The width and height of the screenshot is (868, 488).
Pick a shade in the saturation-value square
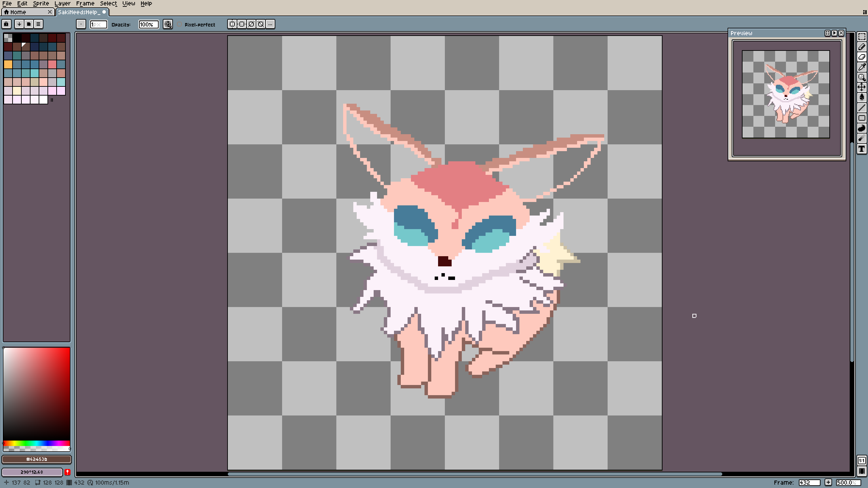pyautogui.click(x=37, y=394)
